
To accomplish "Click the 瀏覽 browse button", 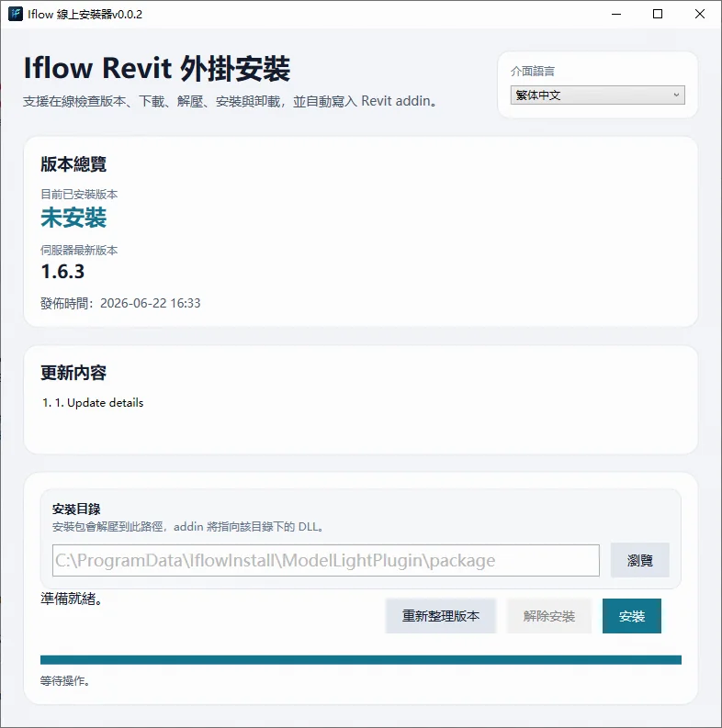I will point(639,560).
